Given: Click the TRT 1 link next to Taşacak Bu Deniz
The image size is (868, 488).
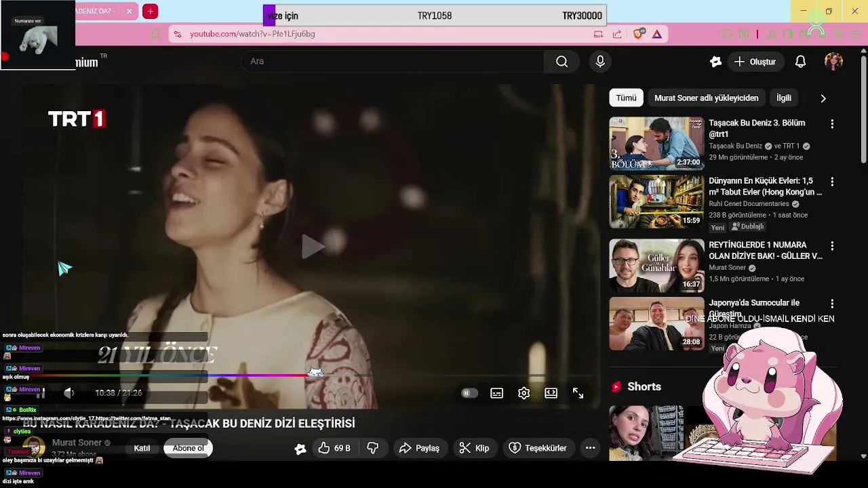Looking at the screenshot, I should (x=792, y=146).
